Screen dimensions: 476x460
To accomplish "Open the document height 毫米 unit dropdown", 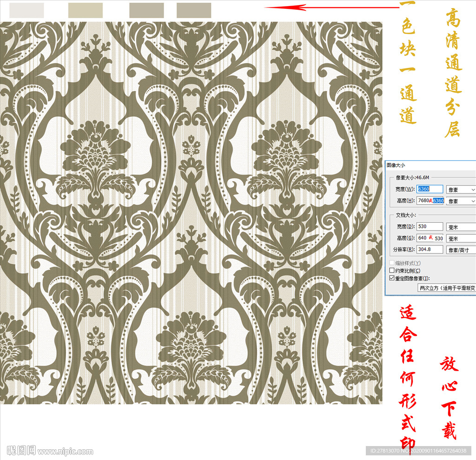I will 461,239.
